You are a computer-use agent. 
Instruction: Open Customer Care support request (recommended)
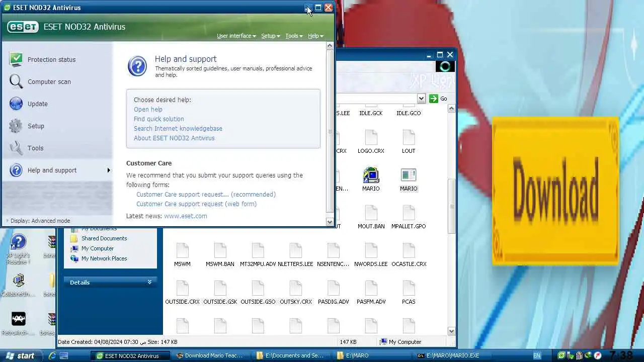pyautogui.click(x=206, y=194)
